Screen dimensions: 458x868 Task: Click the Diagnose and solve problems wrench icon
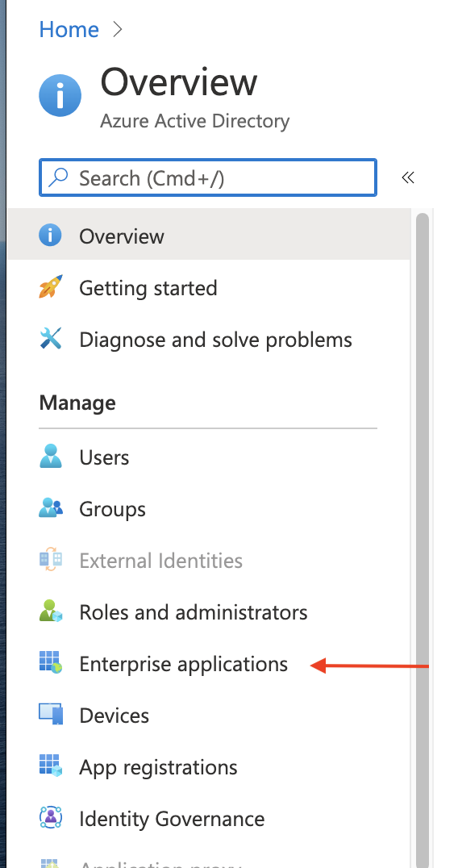tap(50, 339)
